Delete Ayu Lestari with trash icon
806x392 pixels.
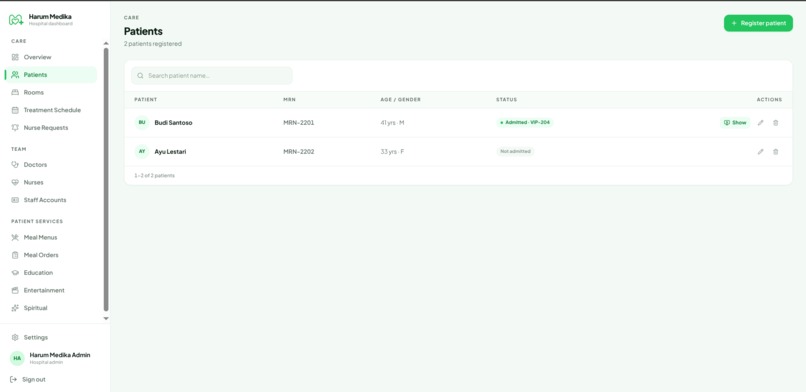coord(776,152)
